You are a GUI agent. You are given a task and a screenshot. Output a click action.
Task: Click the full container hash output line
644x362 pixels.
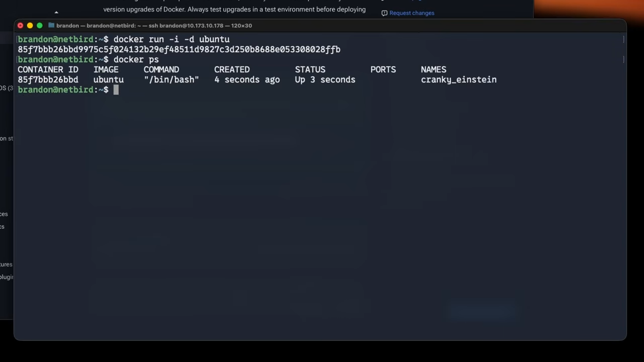(179, 50)
